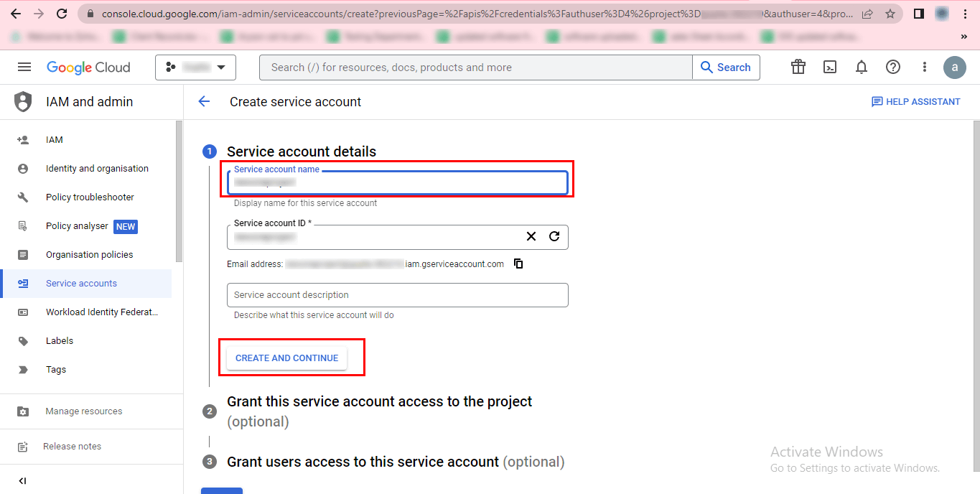This screenshot has width=980, height=494.
Task: Collapse the left navigation panel
Action: pyautogui.click(x=22, y=480)
